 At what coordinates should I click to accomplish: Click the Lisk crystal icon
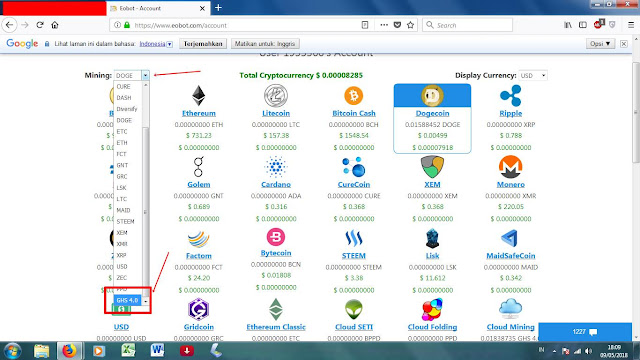point(432,238)
